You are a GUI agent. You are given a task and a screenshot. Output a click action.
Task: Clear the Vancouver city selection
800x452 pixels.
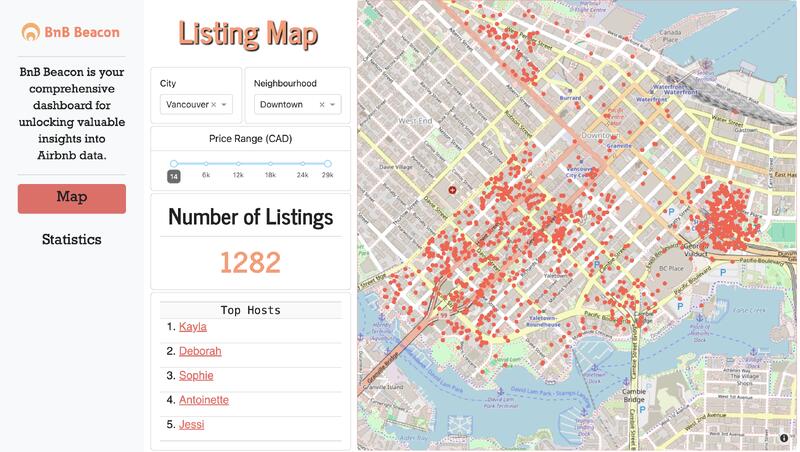[x=213, y=105]
